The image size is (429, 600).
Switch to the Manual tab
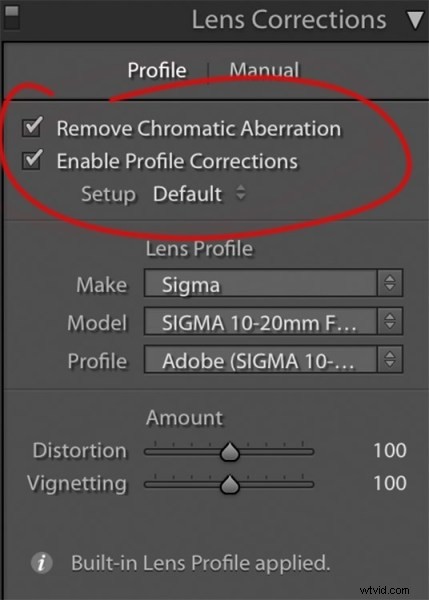pyautogui.click(x=264, y=70)
